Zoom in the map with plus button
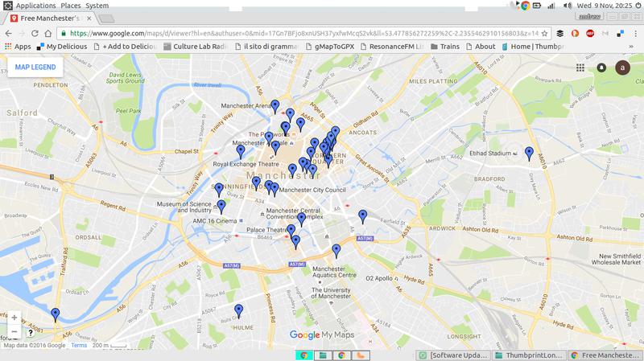 (x=14, y=318)
